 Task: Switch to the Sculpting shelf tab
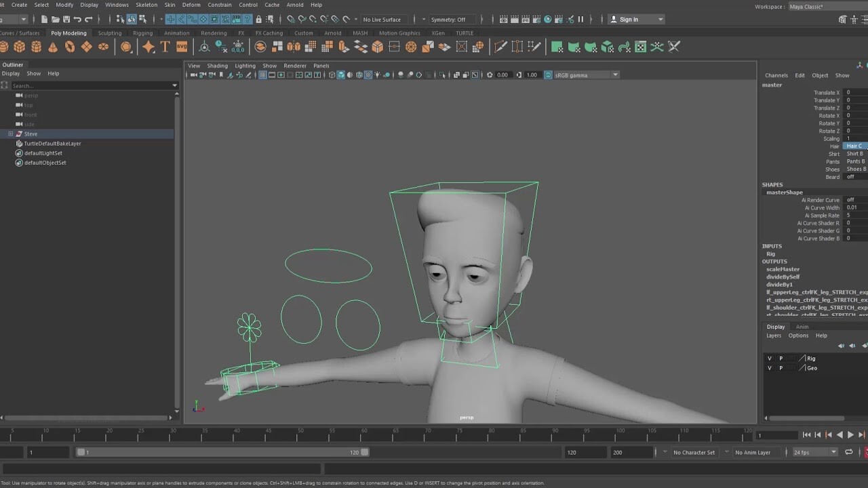pos(111,33)
